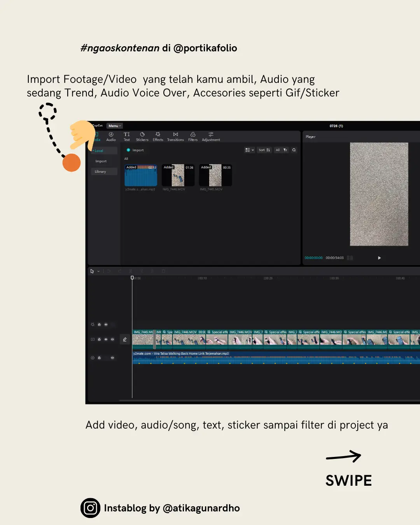Open the Effects panel
420x525 pixels.
pyautogui.click(x=158, y=137)
